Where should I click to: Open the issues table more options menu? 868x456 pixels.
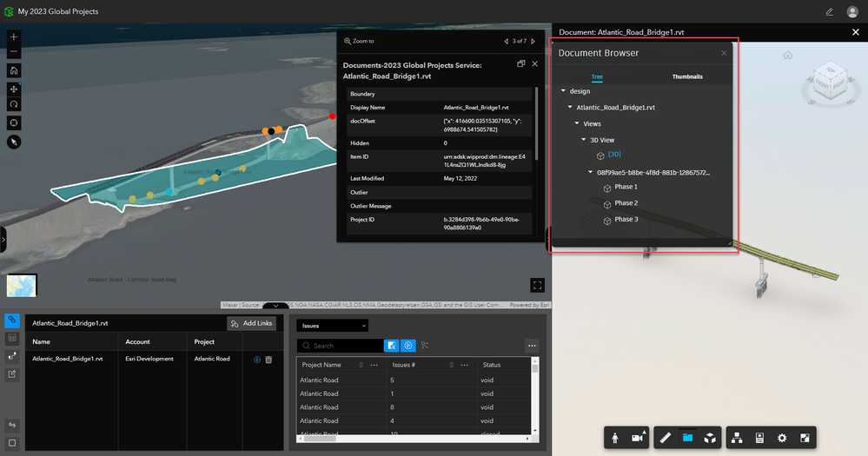(x=532, y=346)
